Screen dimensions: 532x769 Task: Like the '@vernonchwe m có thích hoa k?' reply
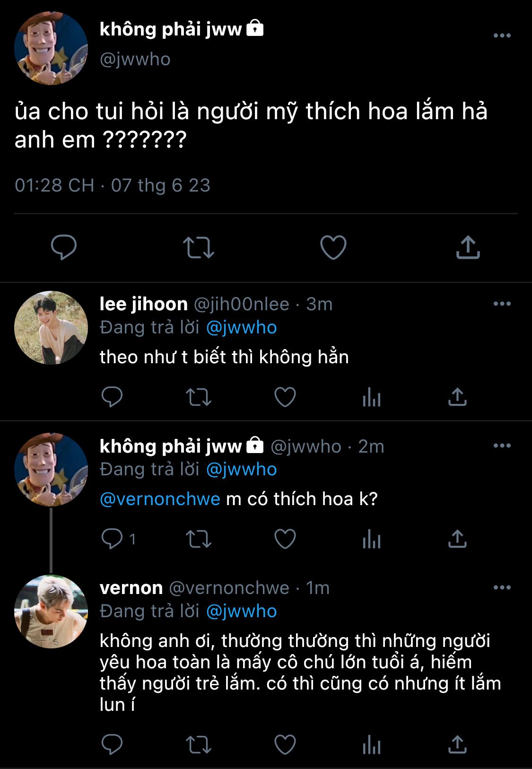point(285,539)
